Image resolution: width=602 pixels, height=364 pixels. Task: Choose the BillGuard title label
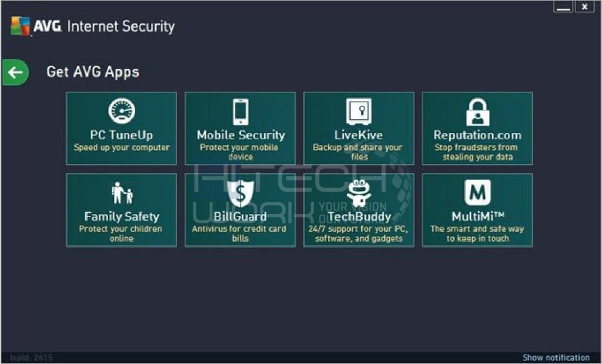pos(240,216)
